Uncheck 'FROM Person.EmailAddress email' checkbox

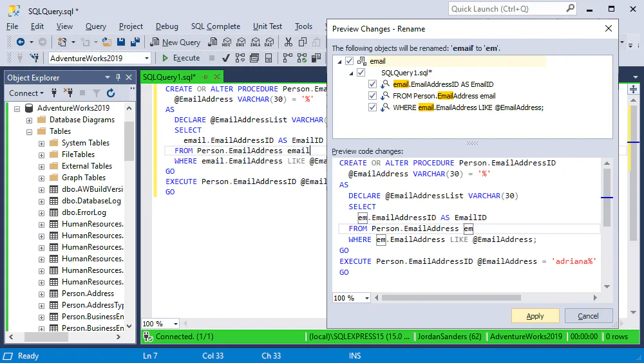[x=372, y=95]
